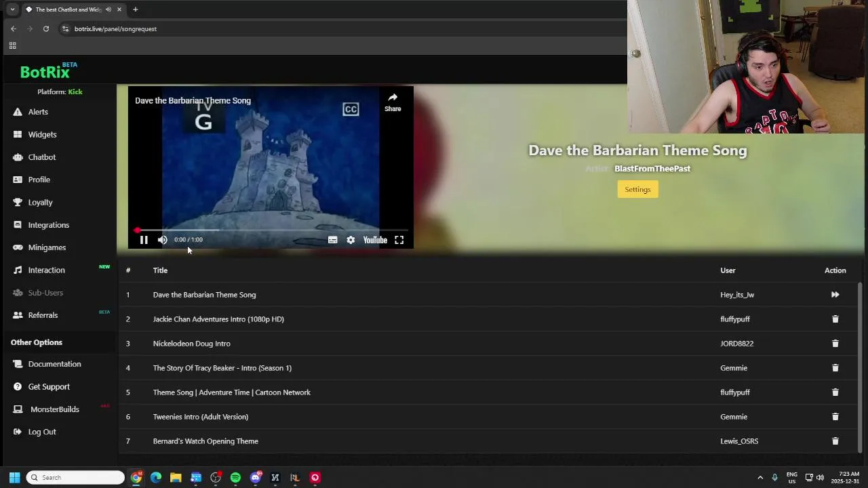
Task: Show hidden system tray icons
Action: coord(760,478)
